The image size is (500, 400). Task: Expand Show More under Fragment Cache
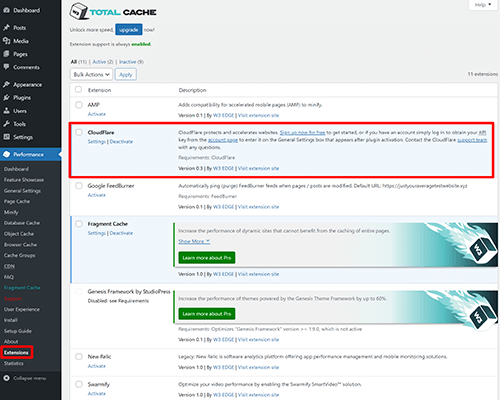pos(194,241)
